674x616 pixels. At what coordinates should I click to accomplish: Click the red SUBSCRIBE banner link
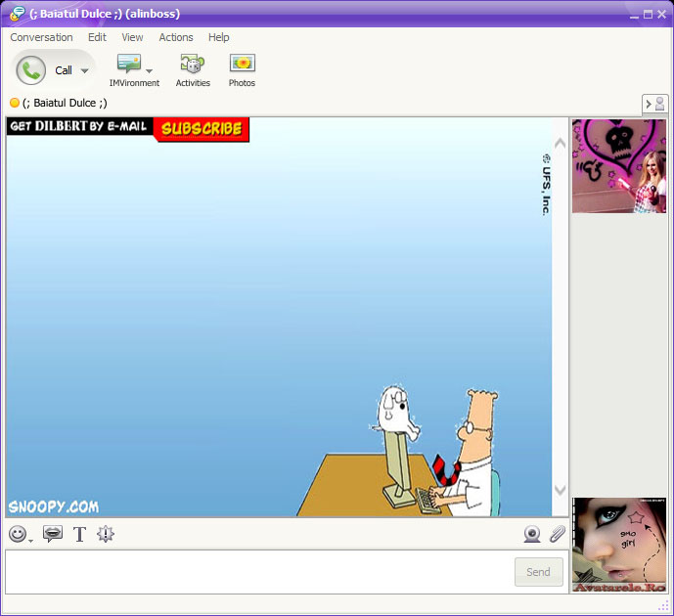pyautogui.click(x=202, y=129)
